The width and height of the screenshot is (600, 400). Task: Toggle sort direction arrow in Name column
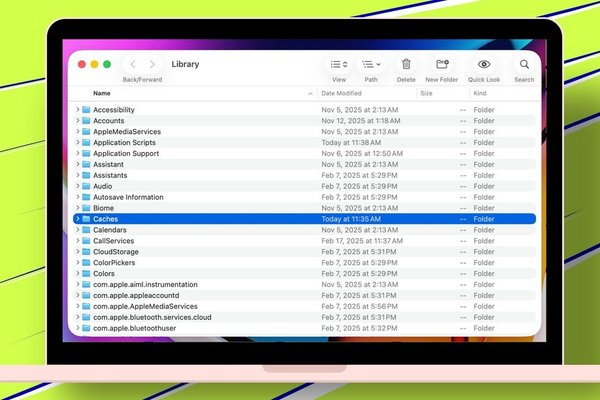310,93
